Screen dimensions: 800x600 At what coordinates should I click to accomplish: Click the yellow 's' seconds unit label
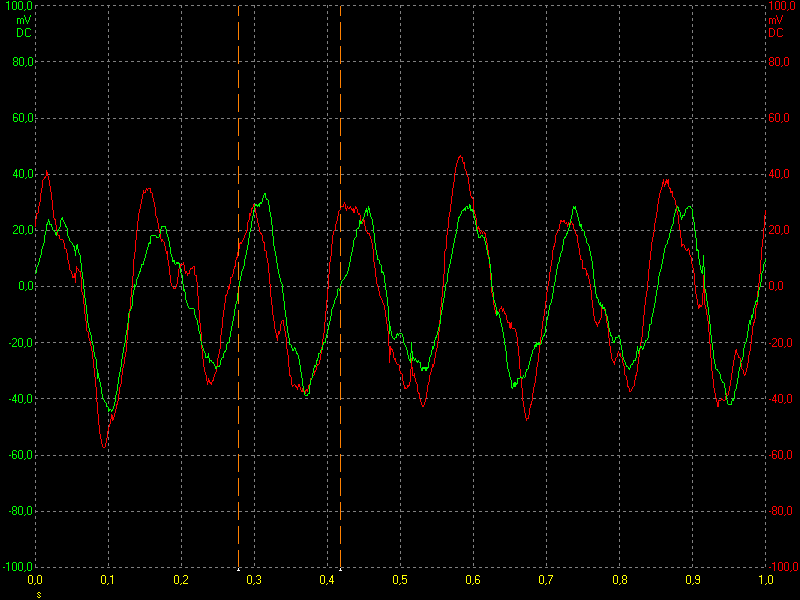click(x=39, y=595)
